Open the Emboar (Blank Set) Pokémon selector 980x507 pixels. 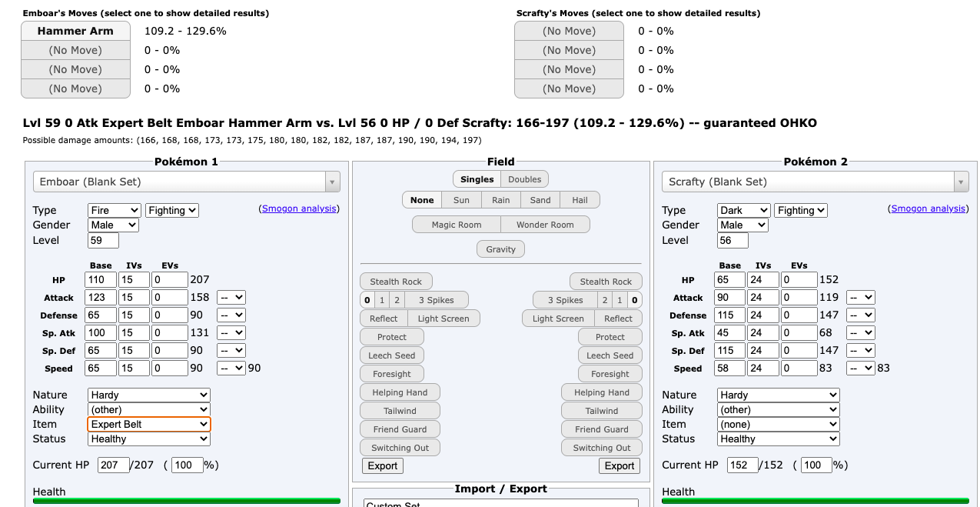click(x=186, y=182)
